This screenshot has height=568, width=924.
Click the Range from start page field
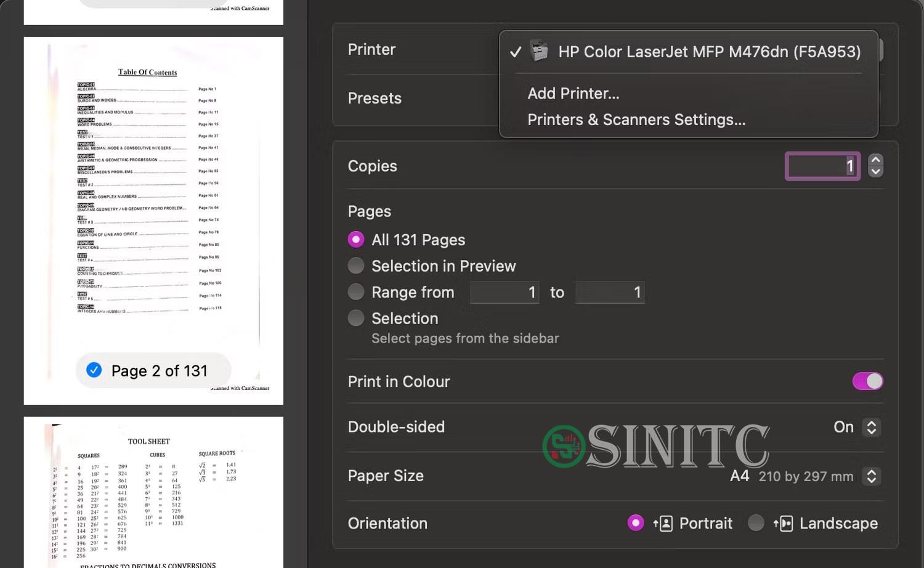point(505,292)
